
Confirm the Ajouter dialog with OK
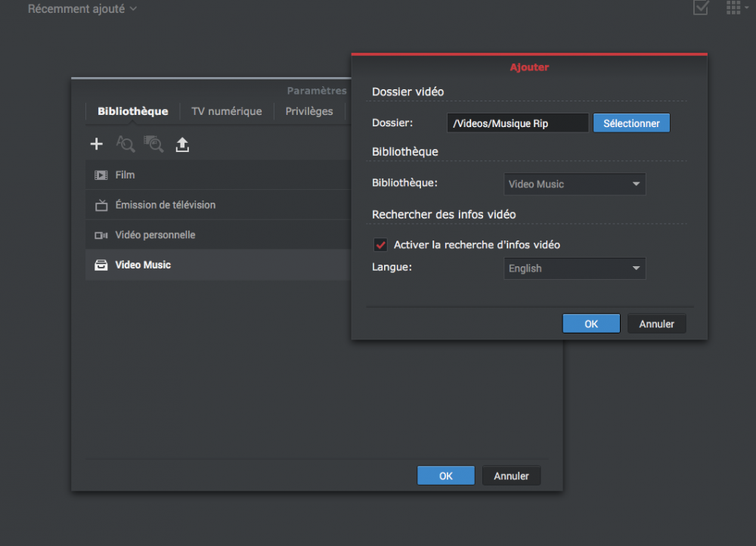click(x=591, y=324)
